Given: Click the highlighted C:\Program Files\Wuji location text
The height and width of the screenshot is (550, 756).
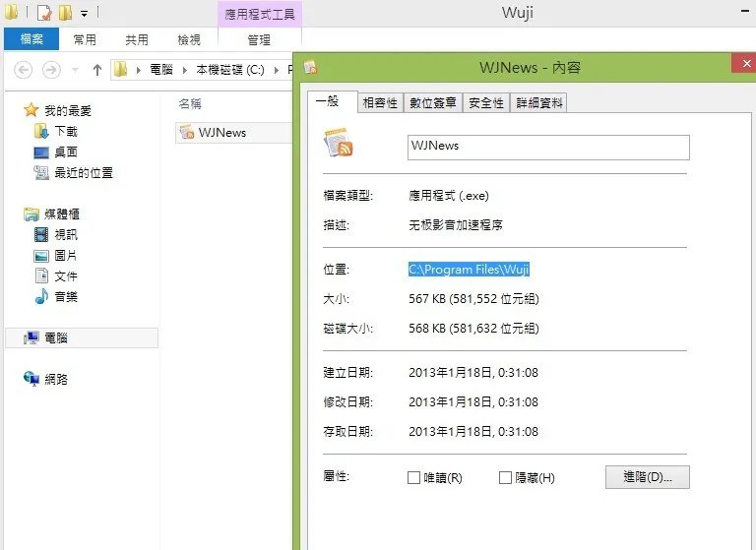Looking at the screenshot, I should tap(469, 269).
